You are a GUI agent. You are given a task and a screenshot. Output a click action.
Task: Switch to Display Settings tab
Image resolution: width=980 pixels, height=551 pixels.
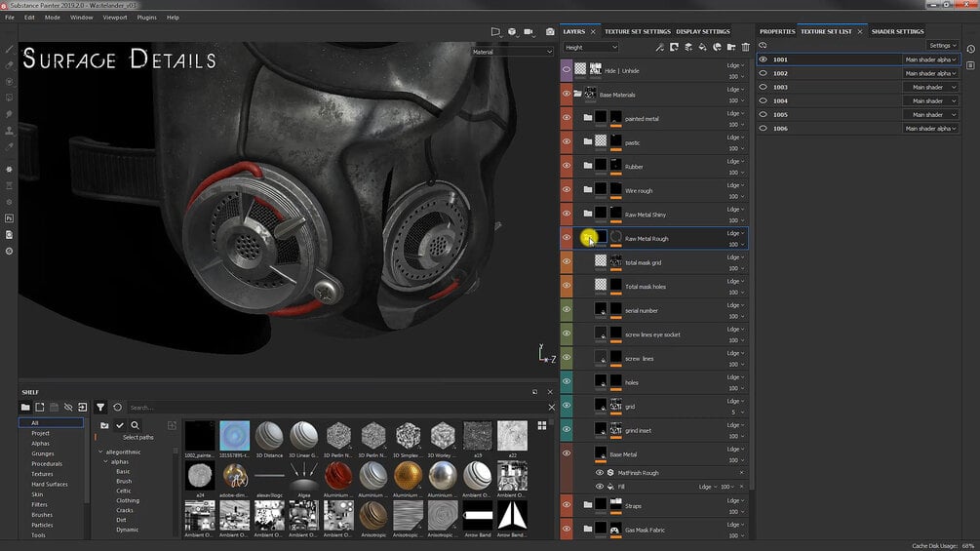tap(703, 31)
